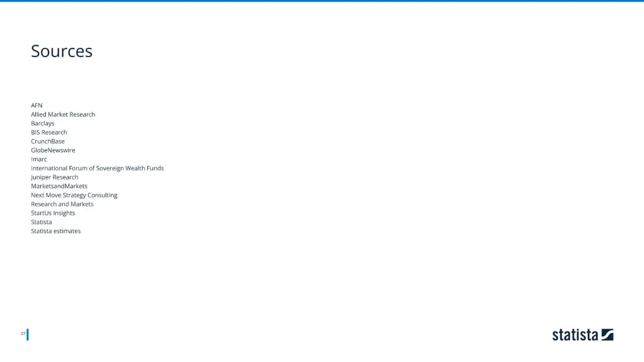Open the CrunchBase source entry

click(x=48, y=141)
